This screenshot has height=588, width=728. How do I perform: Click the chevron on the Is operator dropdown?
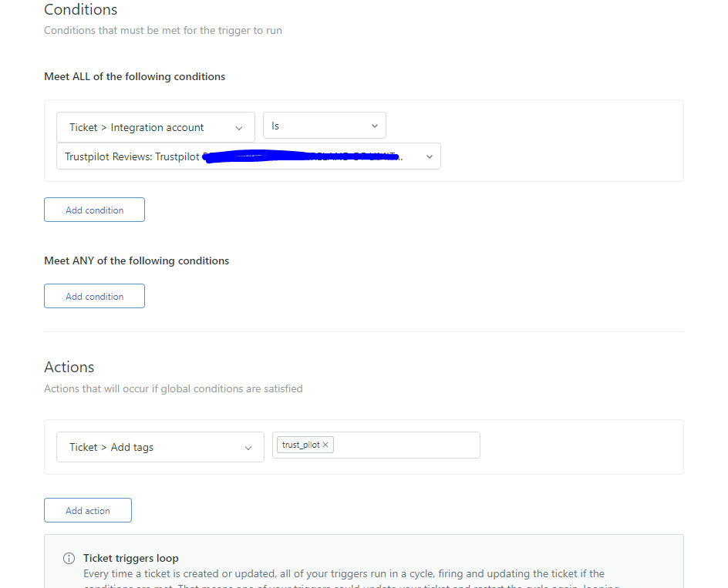click(376, 125)
